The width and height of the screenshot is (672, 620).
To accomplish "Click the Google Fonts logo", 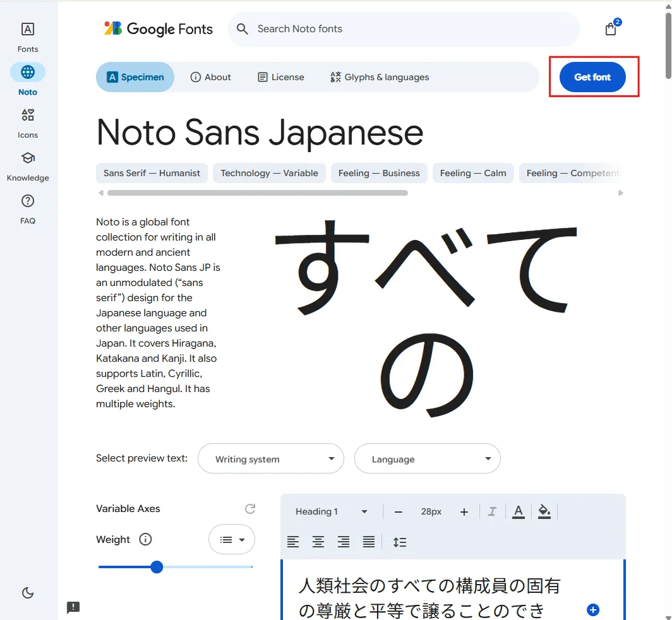I will [158, 28].
